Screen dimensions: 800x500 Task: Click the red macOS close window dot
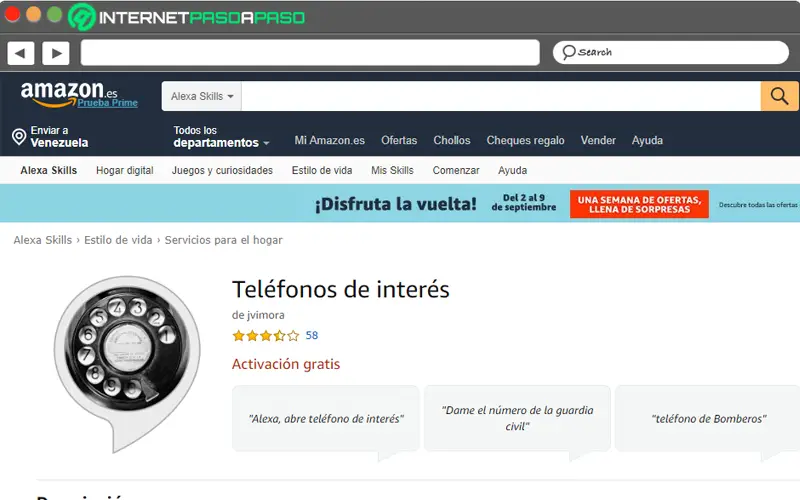(12, 14)
